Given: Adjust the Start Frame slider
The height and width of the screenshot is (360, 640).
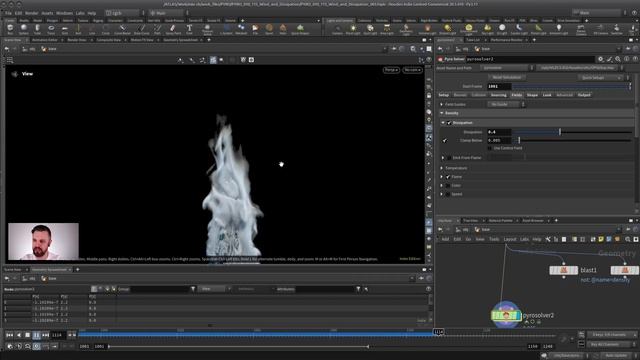Looking at the screenshot, I should (571, 87).
